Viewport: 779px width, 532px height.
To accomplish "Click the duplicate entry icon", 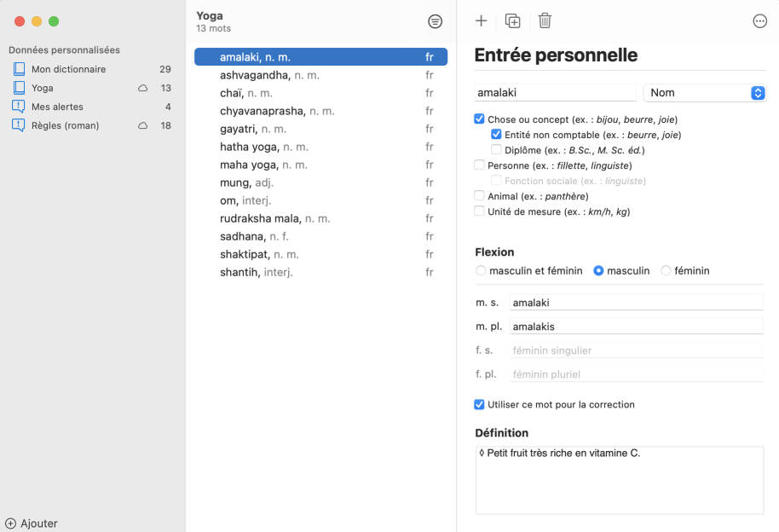I will (512, 21).
